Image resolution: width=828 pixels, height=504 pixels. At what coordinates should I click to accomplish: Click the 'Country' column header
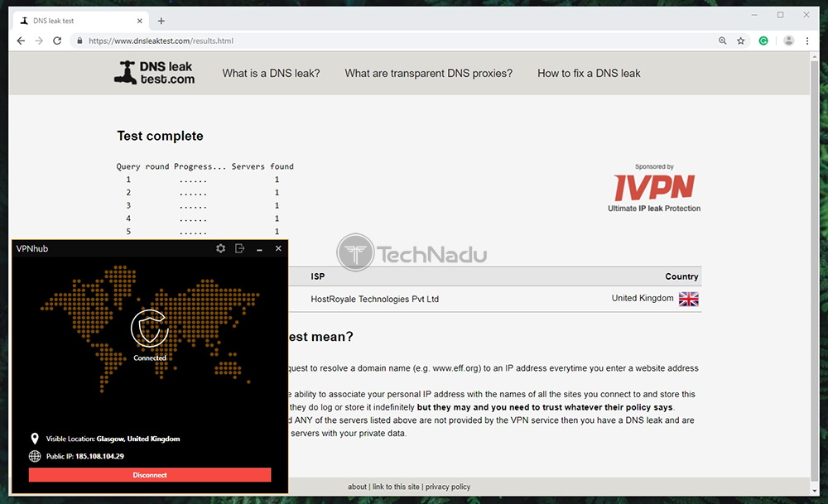tap(681, 276)
